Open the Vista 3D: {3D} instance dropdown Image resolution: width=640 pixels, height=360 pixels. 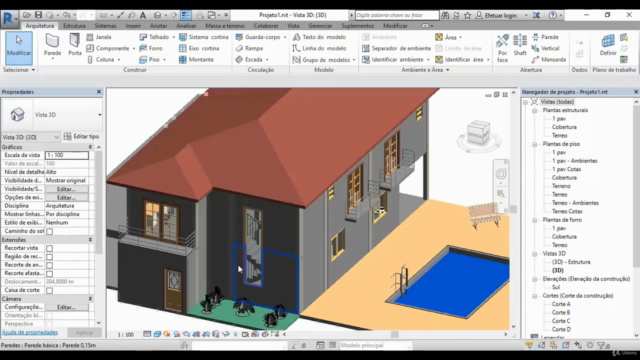[31, 137]
